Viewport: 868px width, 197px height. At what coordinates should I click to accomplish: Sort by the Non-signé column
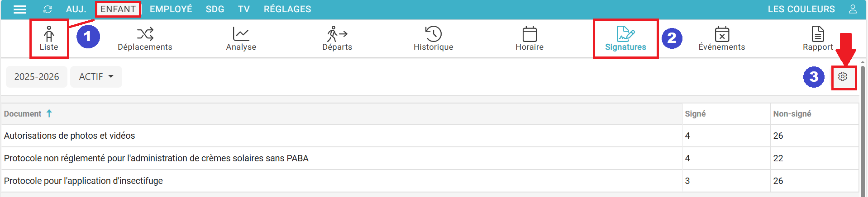(792, 114)
